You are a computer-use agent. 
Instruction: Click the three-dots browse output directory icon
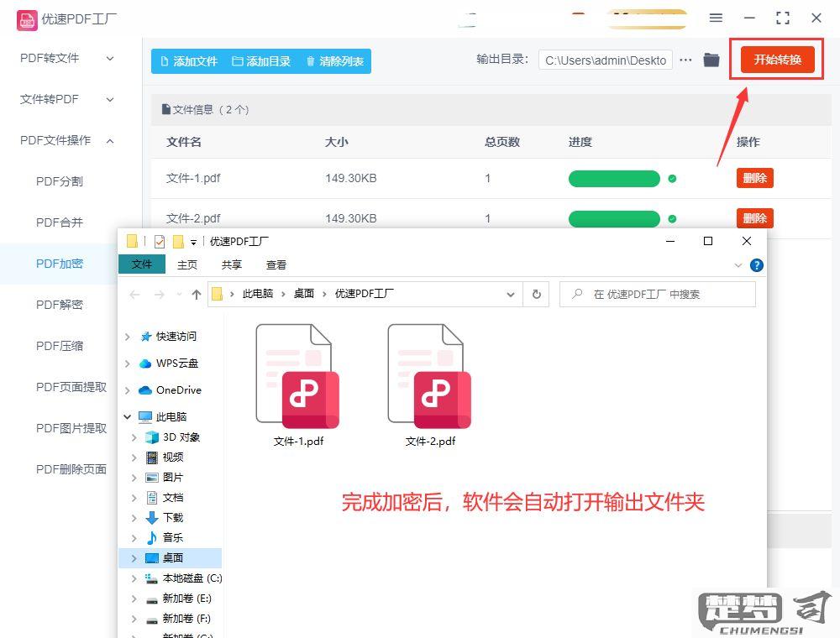685,60
